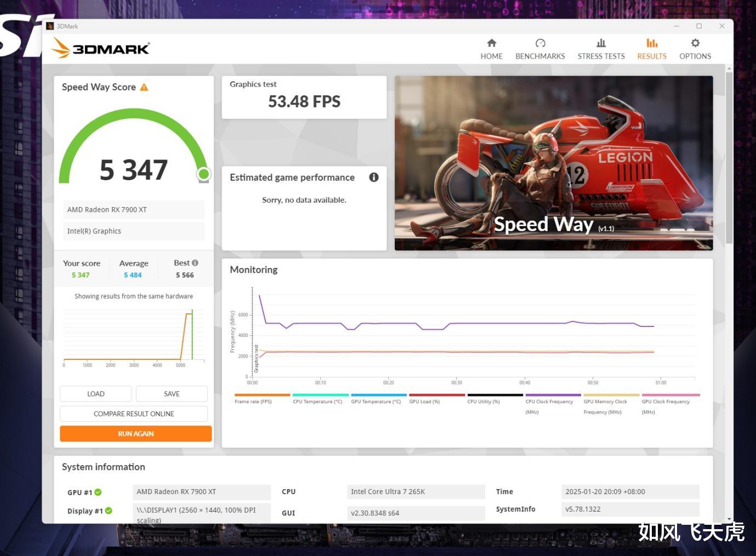This screenshot has width=756, height=556.
Task: Click the Your score value 5 347
Action: (x=81, y=275)
